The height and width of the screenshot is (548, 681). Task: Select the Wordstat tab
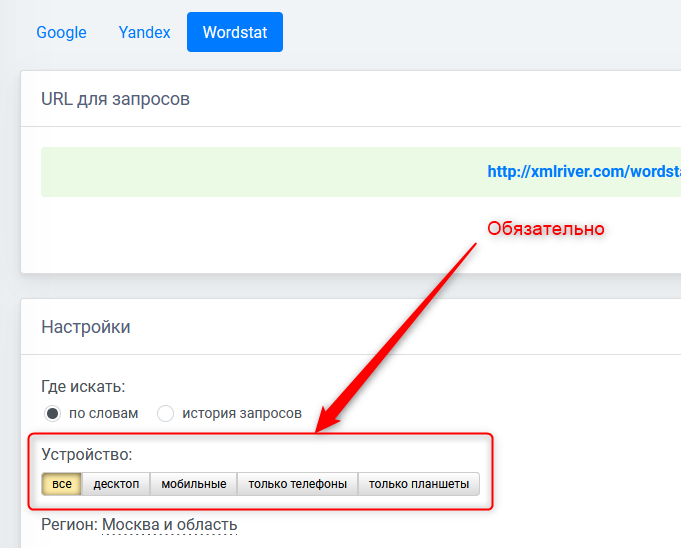pos(235,32)
